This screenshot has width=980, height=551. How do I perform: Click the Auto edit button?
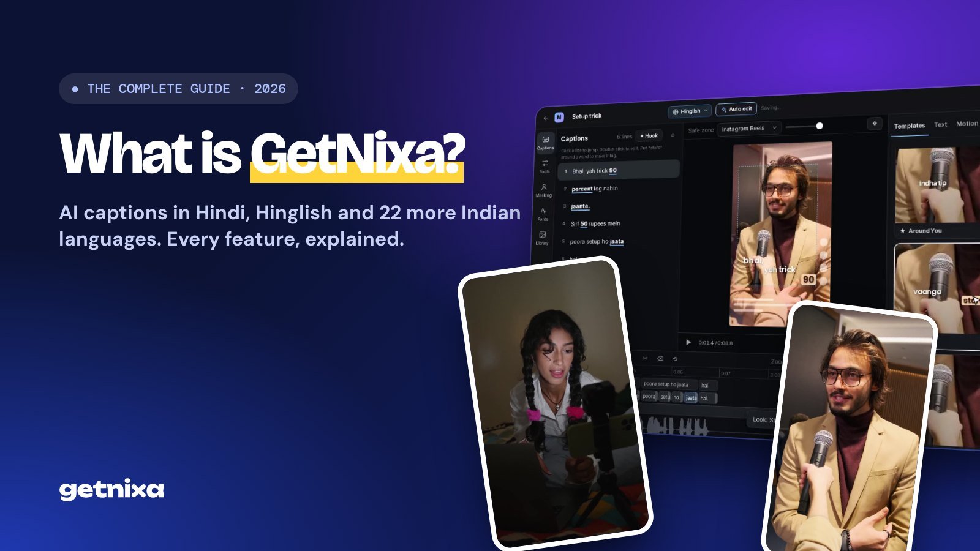click(x=736, y=109)
